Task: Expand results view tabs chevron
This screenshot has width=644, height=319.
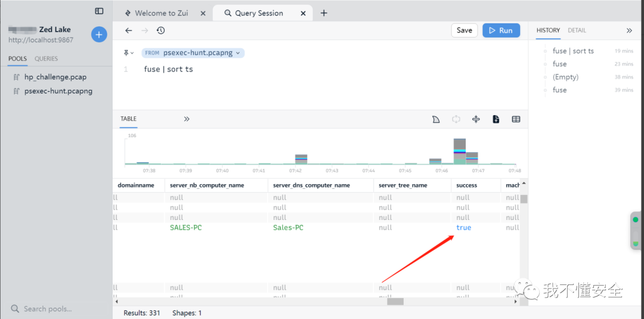Action: pyautogui.click(x=187, y=119)
